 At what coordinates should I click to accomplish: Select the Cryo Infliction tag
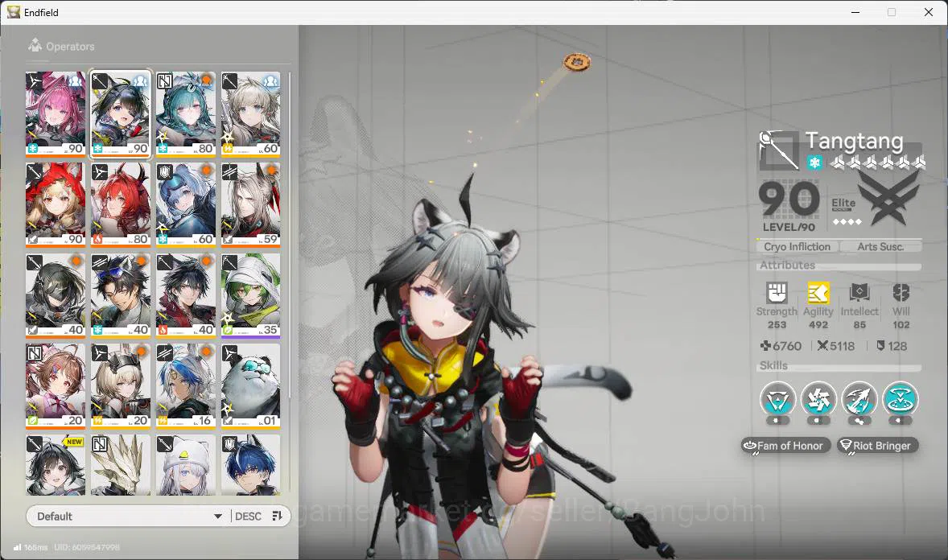[x=797, y=247]
